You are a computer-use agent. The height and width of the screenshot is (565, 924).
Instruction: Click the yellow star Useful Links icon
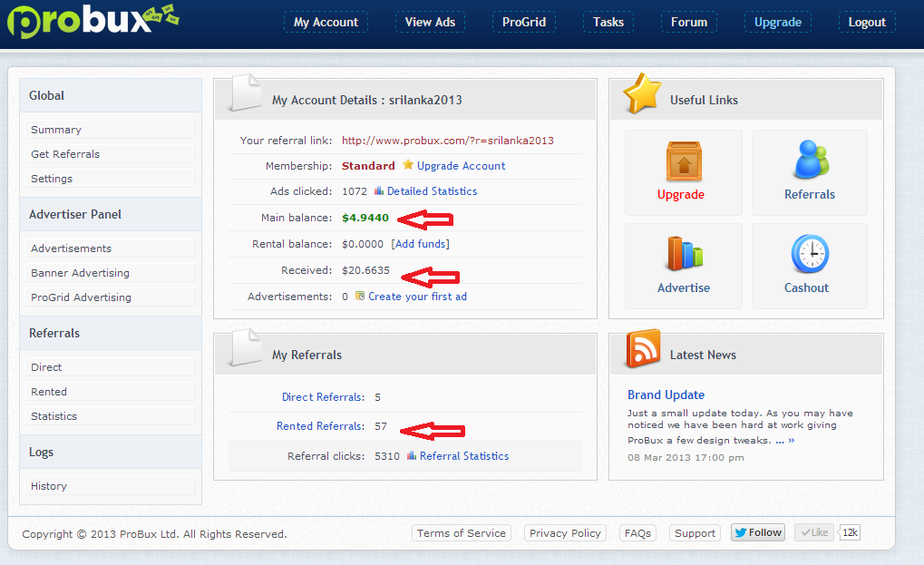click(x=642, y=93)
